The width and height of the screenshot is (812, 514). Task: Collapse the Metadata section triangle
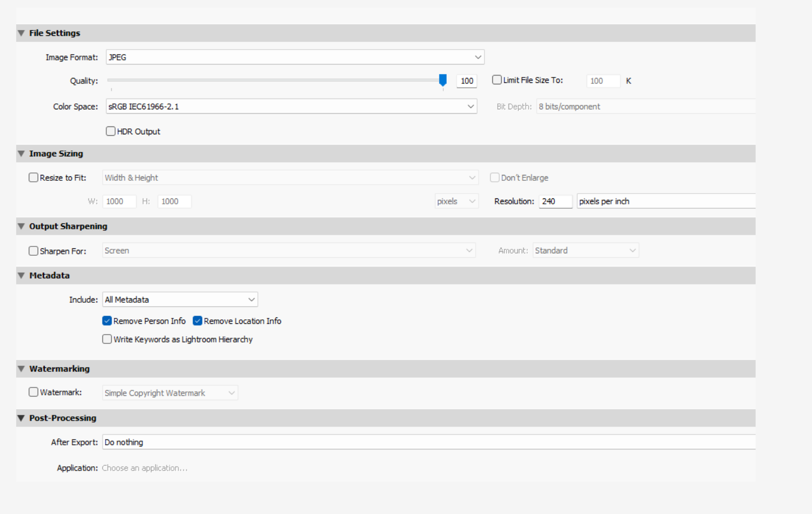click(21, 276)
